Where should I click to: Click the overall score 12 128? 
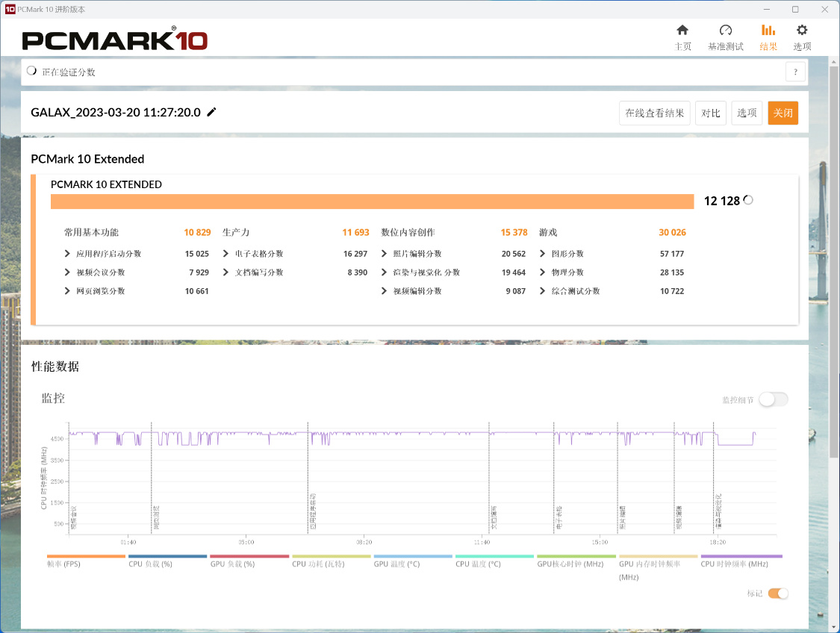(721, 201)
